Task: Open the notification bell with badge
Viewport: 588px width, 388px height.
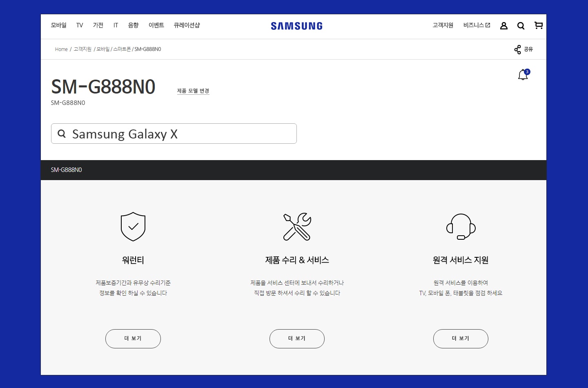Action: pyautogui.click(x=523, y=74)
